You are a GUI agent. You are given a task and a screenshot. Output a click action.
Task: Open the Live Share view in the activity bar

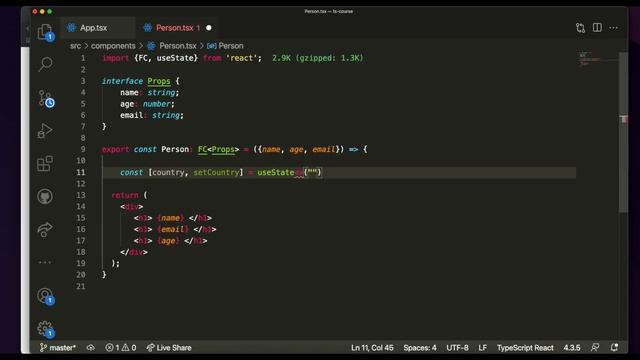tap(45, 229)
